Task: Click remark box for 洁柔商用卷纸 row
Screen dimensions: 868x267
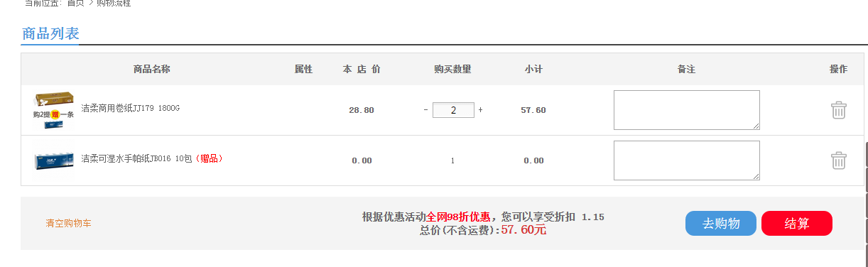Action: click(x=687, y=110)
